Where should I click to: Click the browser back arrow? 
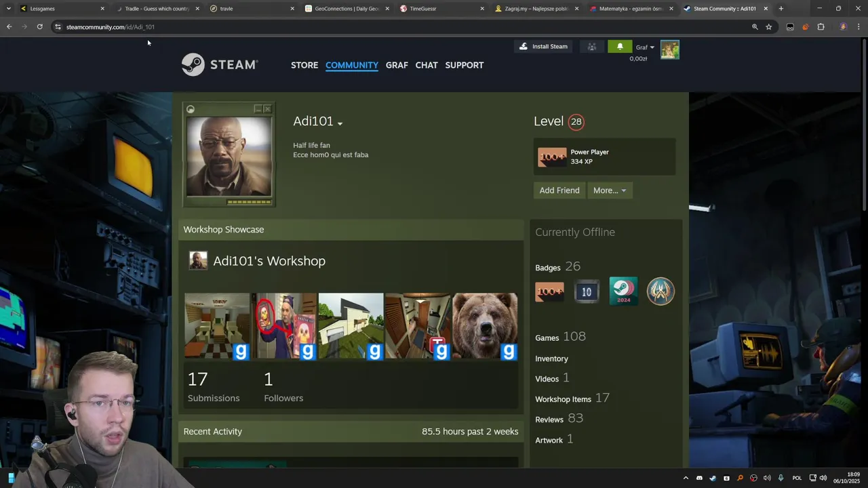(9, 26)
